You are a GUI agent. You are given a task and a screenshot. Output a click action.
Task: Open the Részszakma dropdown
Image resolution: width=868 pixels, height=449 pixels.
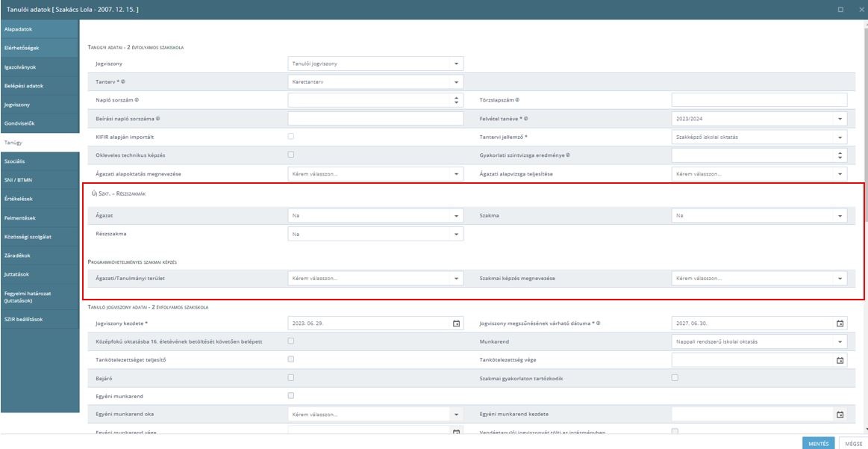pos(375,234)
